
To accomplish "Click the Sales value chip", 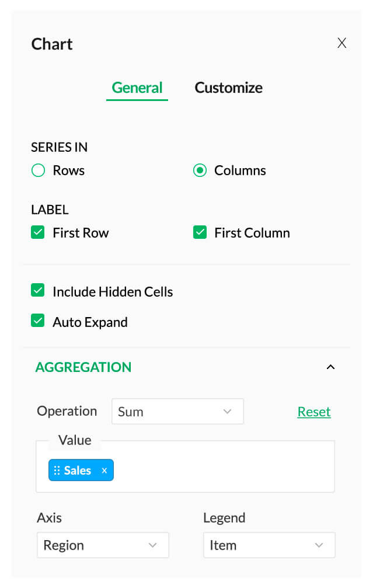I will (78, 471).
